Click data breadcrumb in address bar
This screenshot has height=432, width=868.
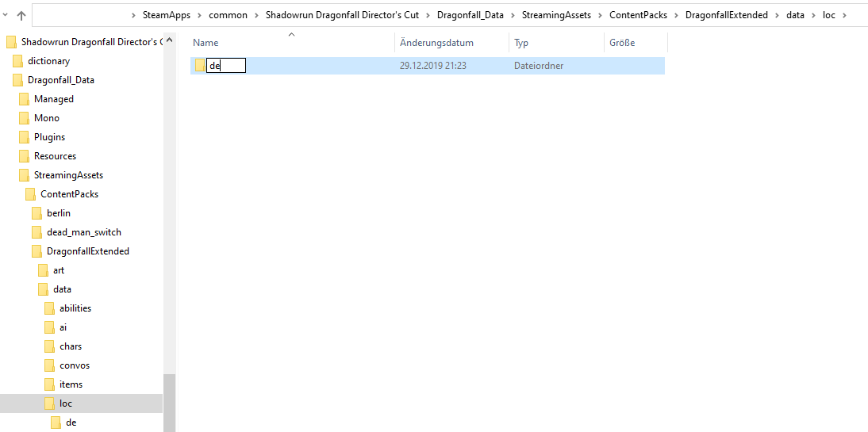[x=795, y=16]
